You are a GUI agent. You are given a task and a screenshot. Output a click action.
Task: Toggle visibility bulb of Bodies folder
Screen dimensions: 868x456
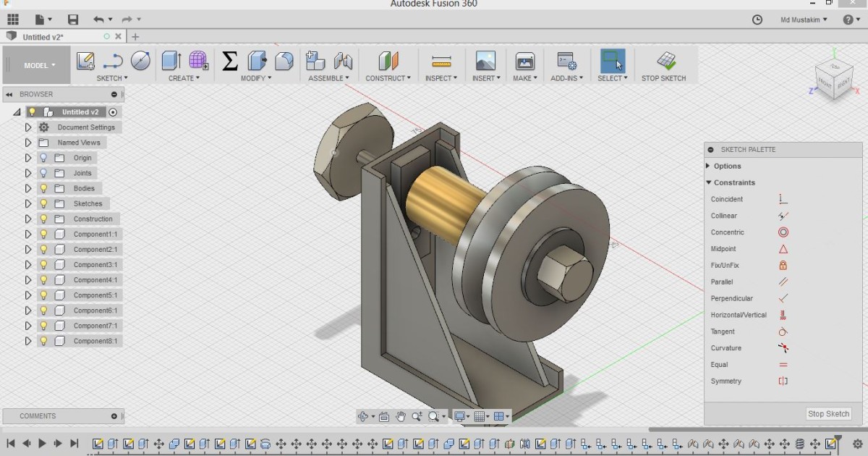pyautogui.click(x=43, y=188)
